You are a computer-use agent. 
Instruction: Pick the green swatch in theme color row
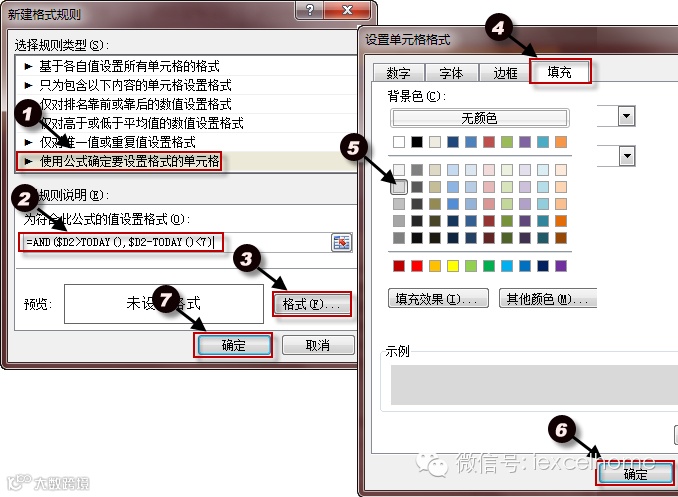(x=507, y=142)
